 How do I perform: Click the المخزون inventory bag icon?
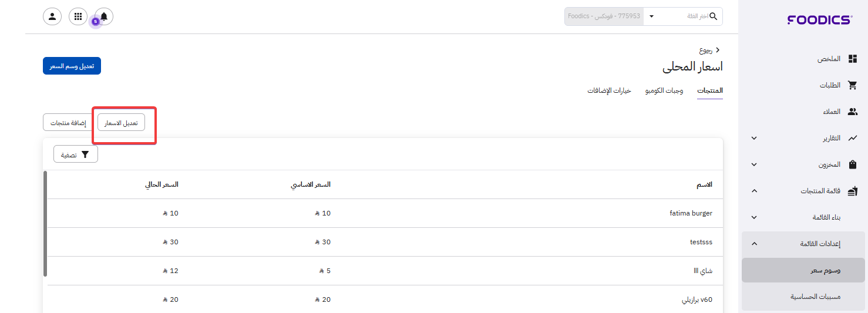pyautogui.click(x=853, y=164)
